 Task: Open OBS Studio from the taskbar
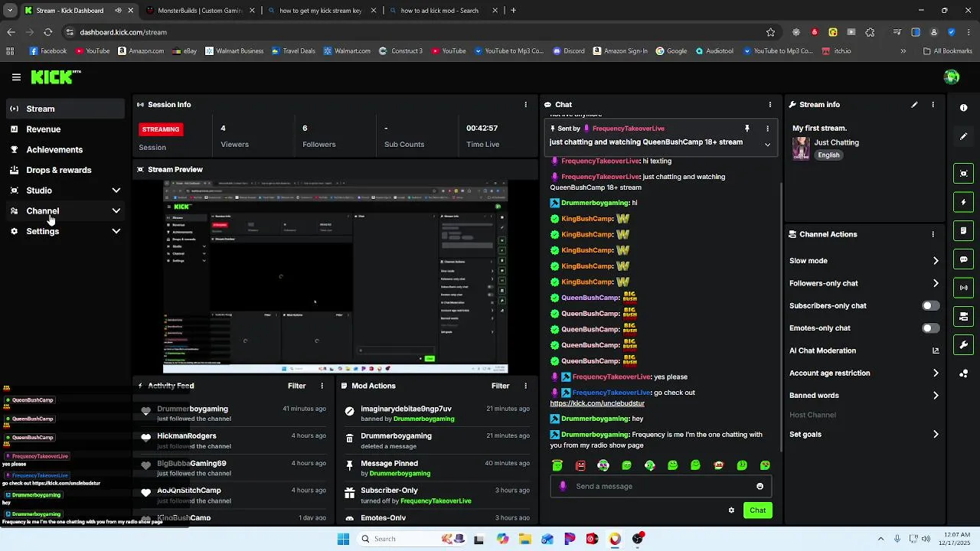(638, 539)
